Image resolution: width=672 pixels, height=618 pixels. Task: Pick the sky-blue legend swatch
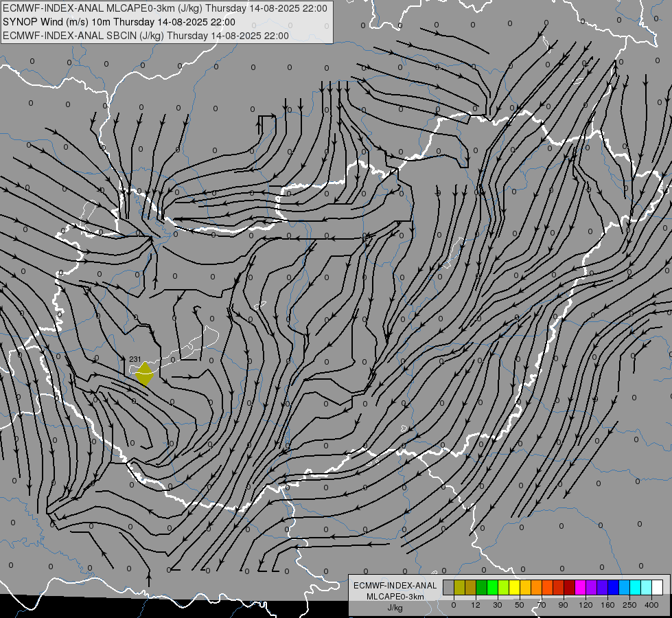coord(625,587)
